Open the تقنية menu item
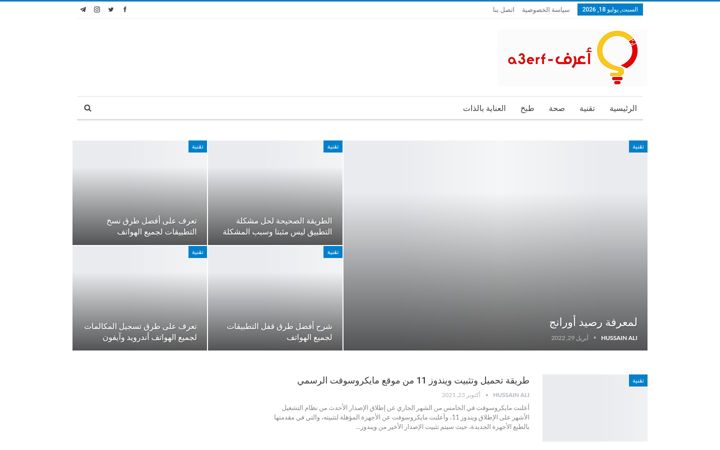This screenshot has height=450, width=720. coord(587,108)
